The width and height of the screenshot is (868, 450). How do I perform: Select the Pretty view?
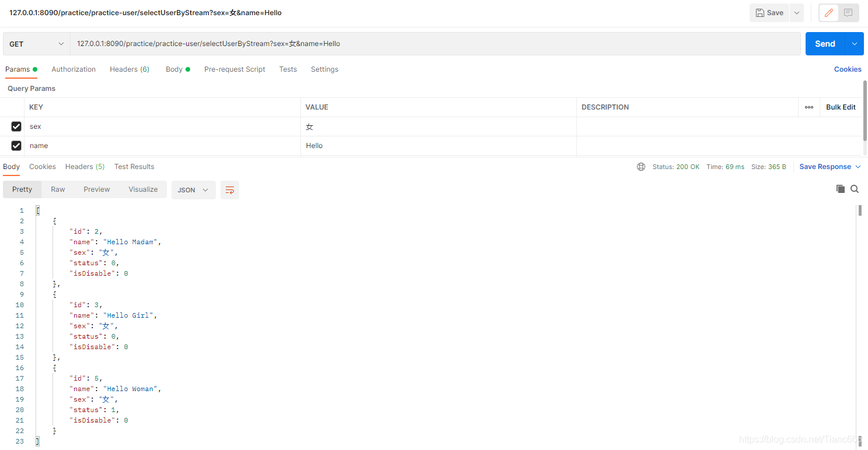click(x=22, y=189)
